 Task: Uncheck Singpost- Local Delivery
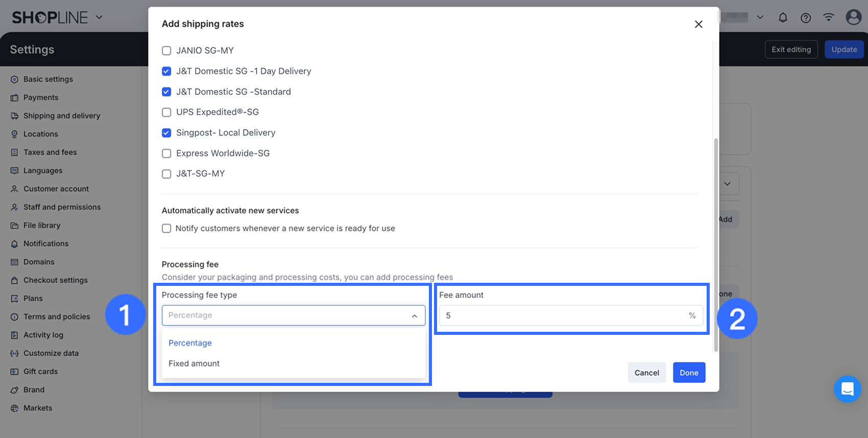point(166,133)
